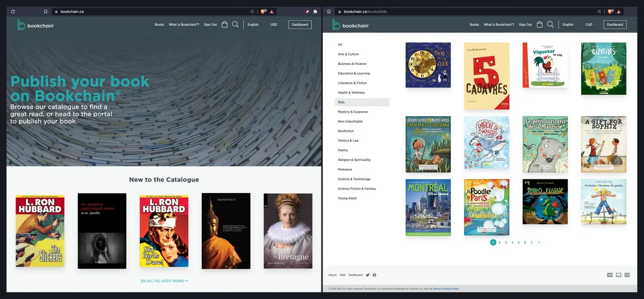644x299 pixels.
Task: Click the zoom magnifier in left address bar
Action: pos(252,11)
